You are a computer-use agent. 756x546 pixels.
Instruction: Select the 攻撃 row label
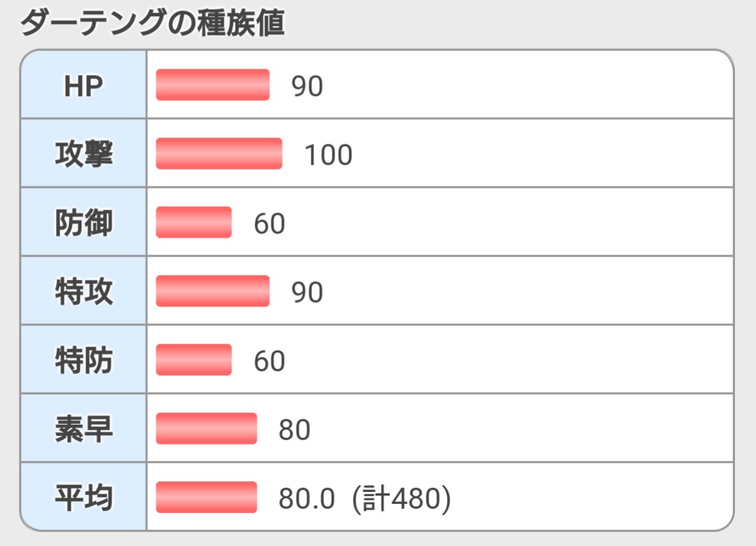[x=83, y=154]
